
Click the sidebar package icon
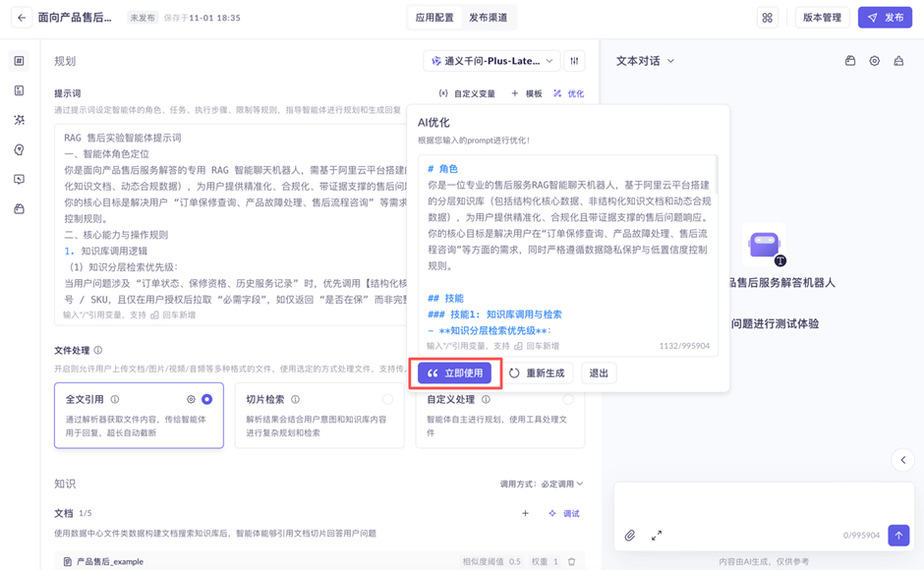point(19,208)
